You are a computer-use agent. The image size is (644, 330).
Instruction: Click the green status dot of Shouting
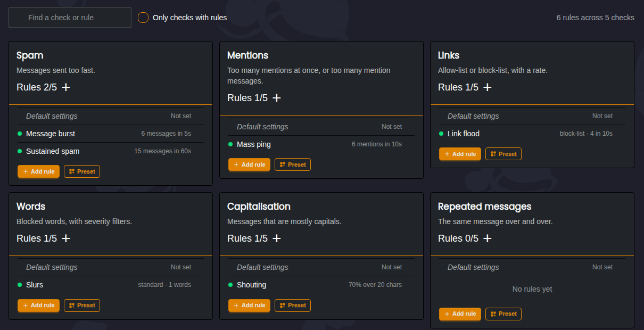point(230,285)
